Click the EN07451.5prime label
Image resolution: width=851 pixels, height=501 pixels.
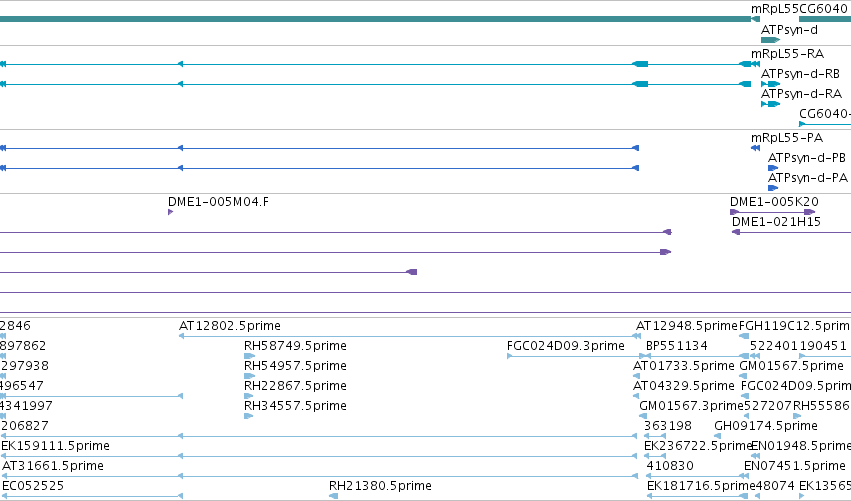(795, 466)
